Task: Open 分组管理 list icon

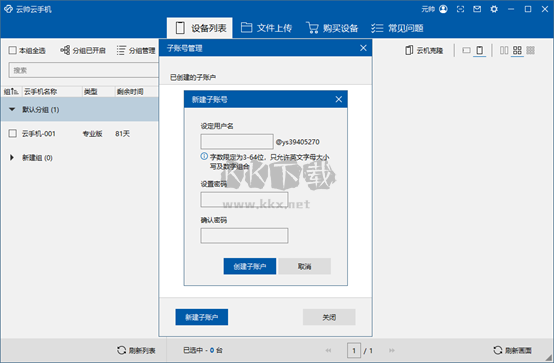Action: tap(121, 50)
